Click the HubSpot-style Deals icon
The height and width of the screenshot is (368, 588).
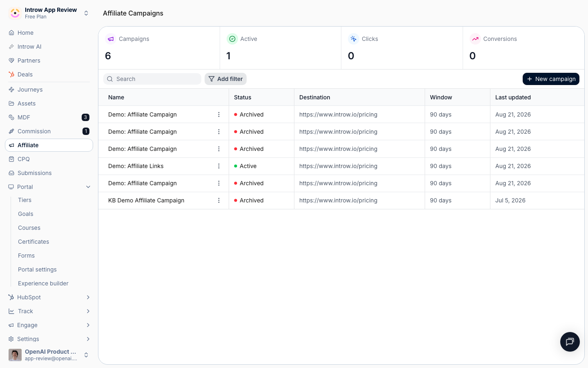tap(11, 74)
